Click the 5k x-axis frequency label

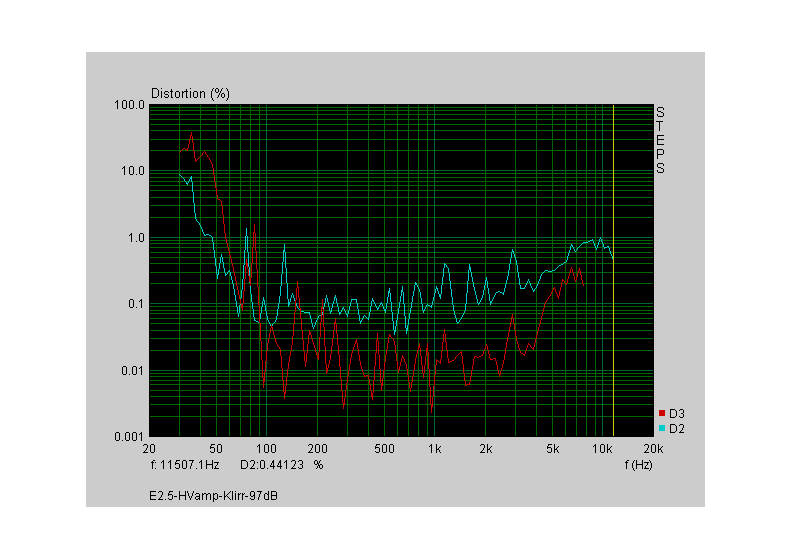click(552, 449)
